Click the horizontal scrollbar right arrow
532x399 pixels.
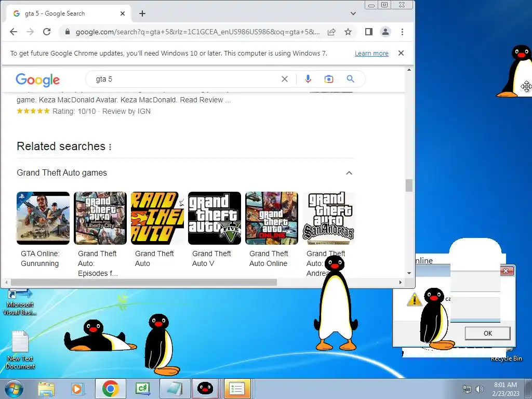(x=401, y=282)
